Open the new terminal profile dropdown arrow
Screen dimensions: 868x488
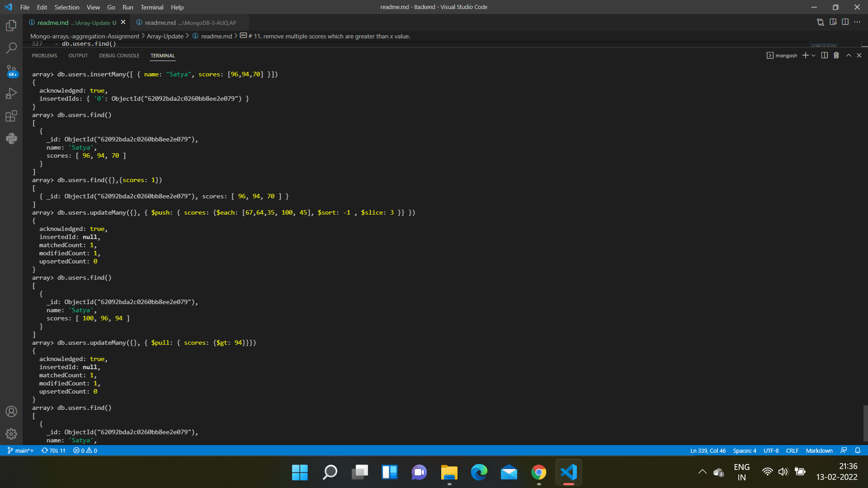pos(814,55)
